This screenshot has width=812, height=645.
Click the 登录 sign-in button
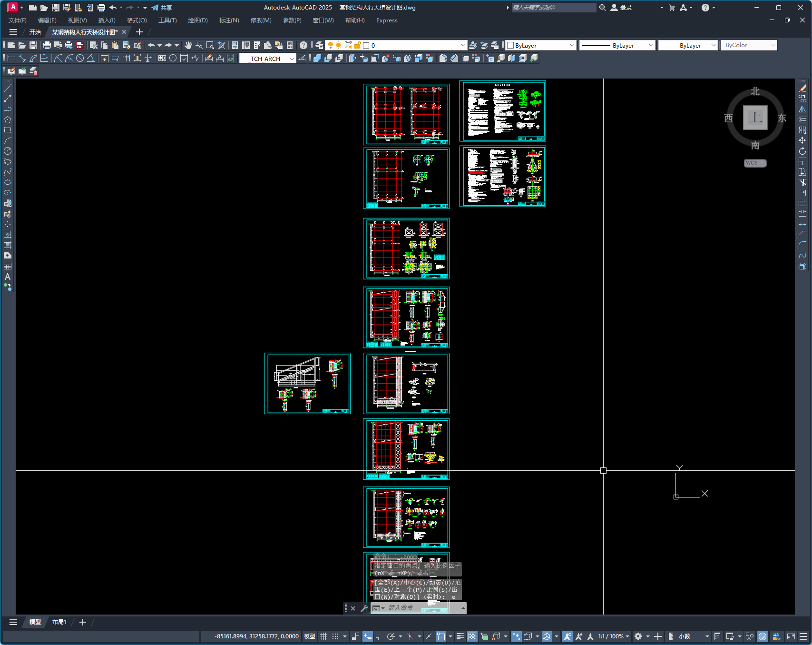coord(621,8)
